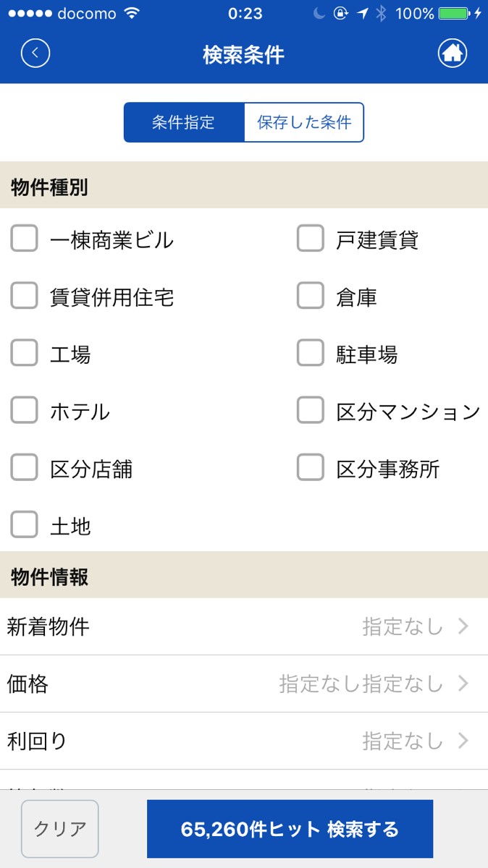The image size is (488, 868).
Task: Tap the rotation lock status icon
Action: point(341,14)
